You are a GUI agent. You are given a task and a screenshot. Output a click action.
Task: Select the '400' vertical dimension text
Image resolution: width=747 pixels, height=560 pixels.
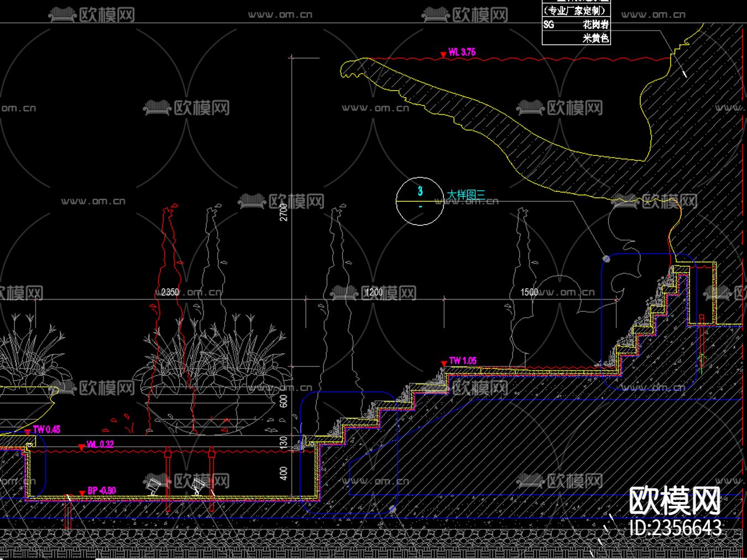(284, 474)
